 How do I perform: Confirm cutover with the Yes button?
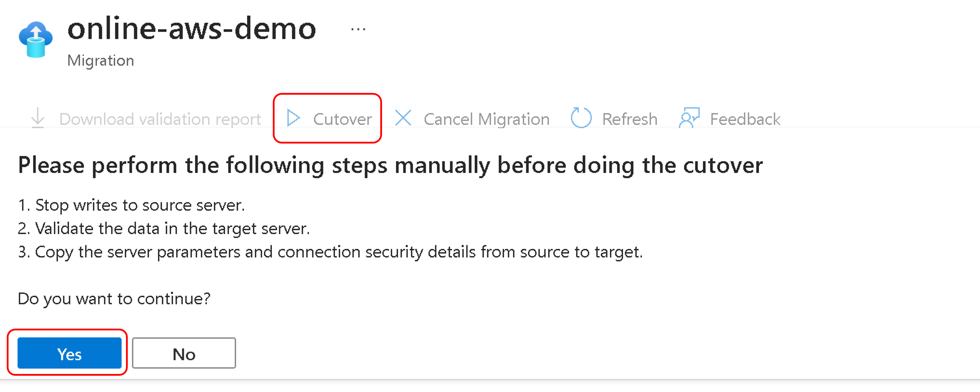click(70, 353)
